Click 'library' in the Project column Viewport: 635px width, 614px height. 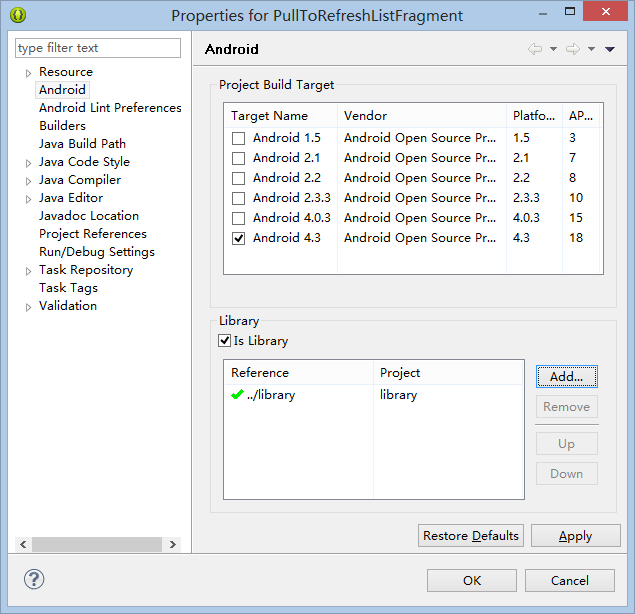point(398,394)
